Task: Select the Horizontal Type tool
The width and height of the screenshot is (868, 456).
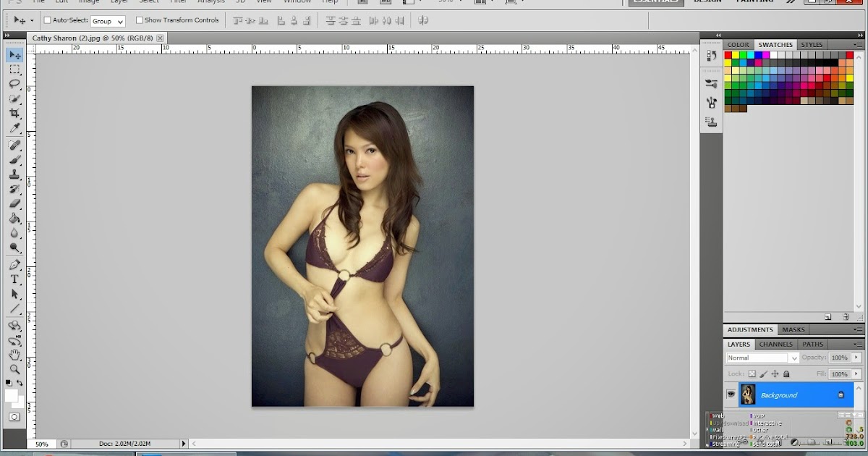Action: pyautogui.click(x=14, y=279)
